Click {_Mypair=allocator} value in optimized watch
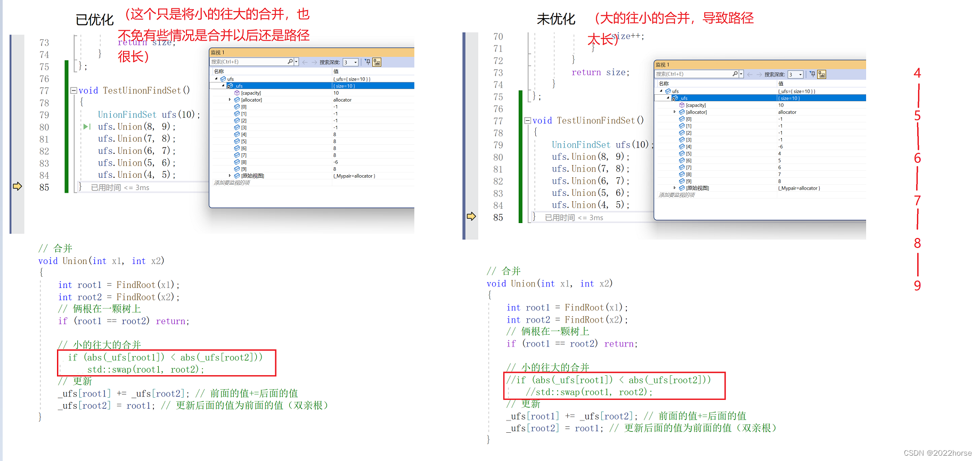Screen dimensions: 980x461 (354, 176)
